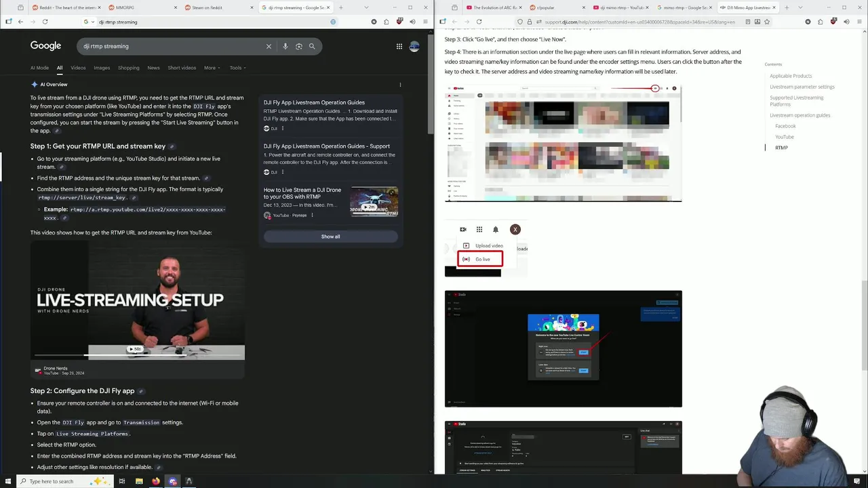The width and height of the screenshot is (868, 488).
Task: Switch to Short videos results tab
Action: coord(182,68)
